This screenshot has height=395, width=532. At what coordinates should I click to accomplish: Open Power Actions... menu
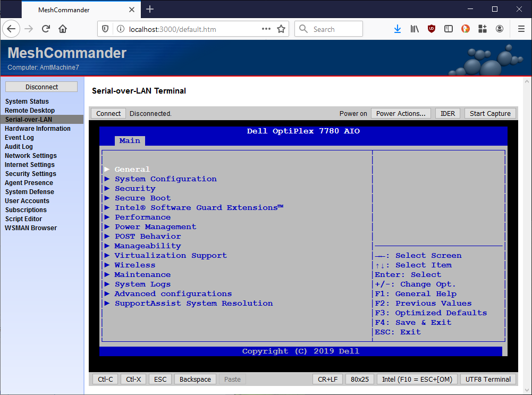click(x=401, y=113)
